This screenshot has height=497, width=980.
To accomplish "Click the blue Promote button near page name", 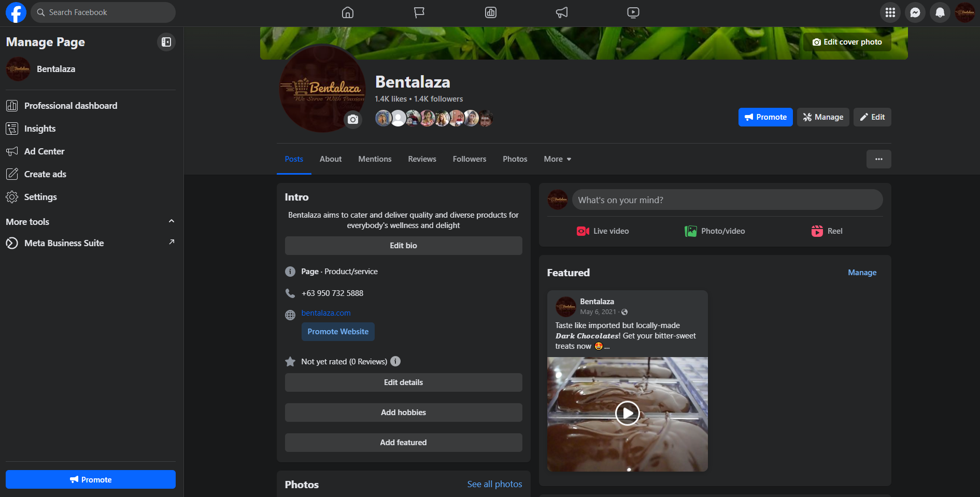I will (x=765, y=117).
